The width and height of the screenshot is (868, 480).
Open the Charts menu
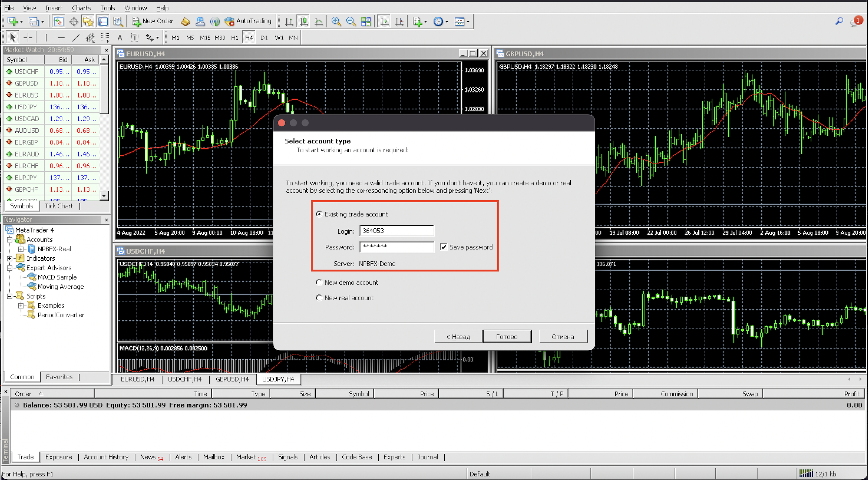click(x=81, y=8)
